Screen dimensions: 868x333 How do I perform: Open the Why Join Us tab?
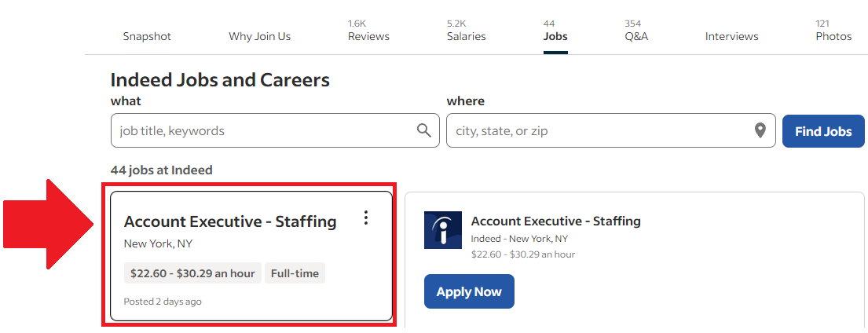(260, 36)
